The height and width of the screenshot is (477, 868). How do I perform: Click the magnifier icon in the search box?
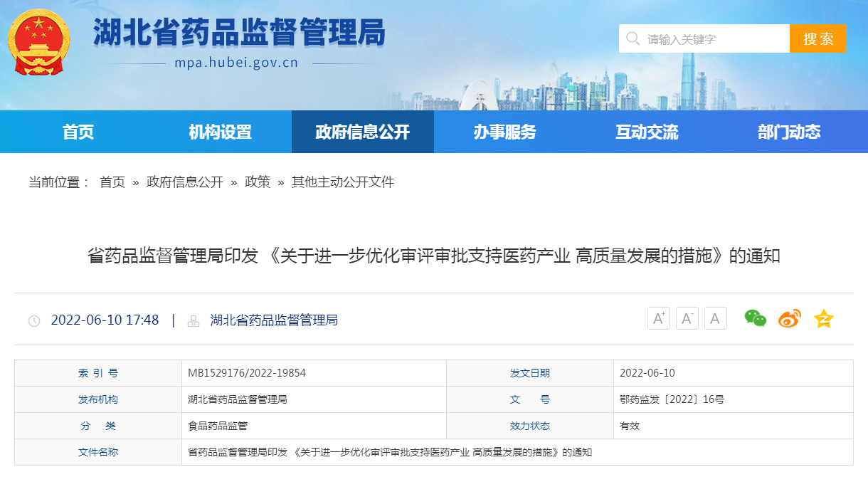coord(633,38)
